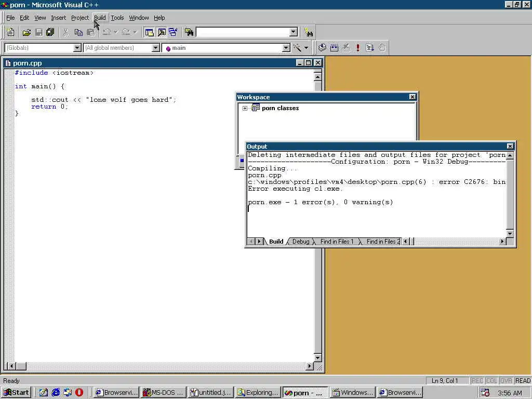Open the Edit menu
The image size is (532, 399).
24,18
